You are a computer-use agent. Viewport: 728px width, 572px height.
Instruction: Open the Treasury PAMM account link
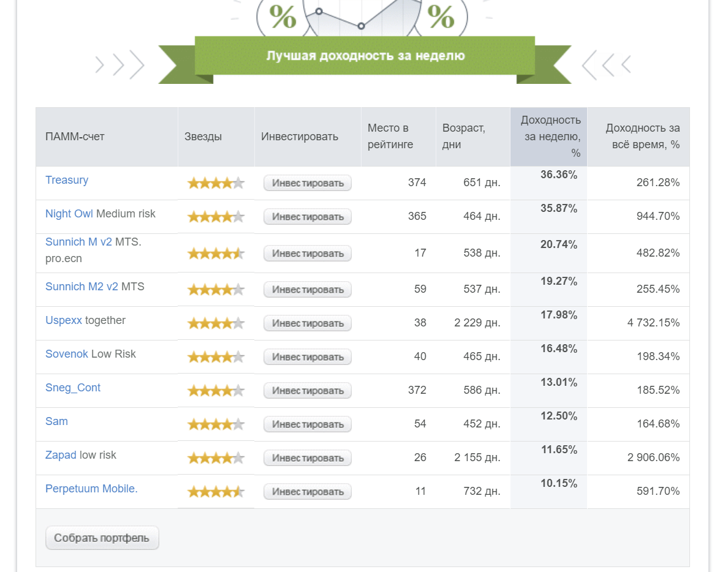click(66, 180)
